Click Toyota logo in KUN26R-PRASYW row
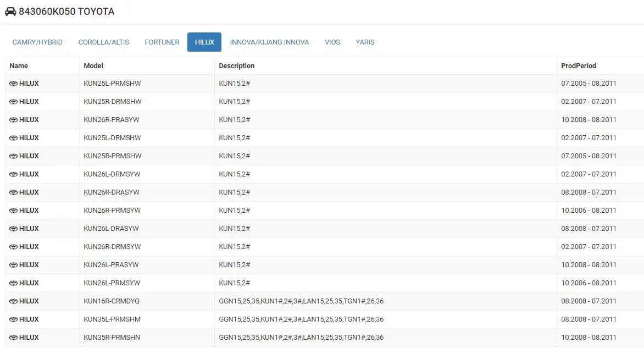Viewport: 644px width, 348px height. click(x=13, y=119)
